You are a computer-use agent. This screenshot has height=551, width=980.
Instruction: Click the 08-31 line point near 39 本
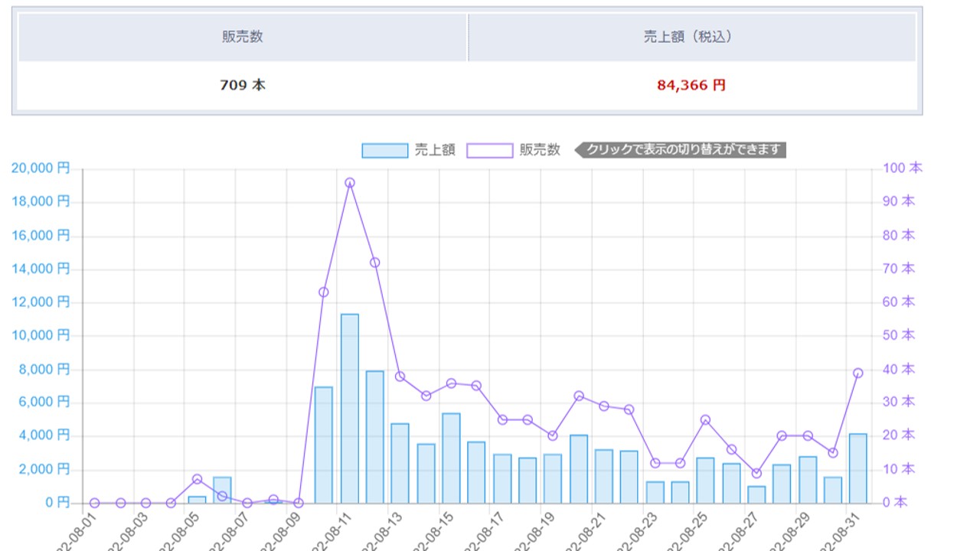click(x=858, y=373)
